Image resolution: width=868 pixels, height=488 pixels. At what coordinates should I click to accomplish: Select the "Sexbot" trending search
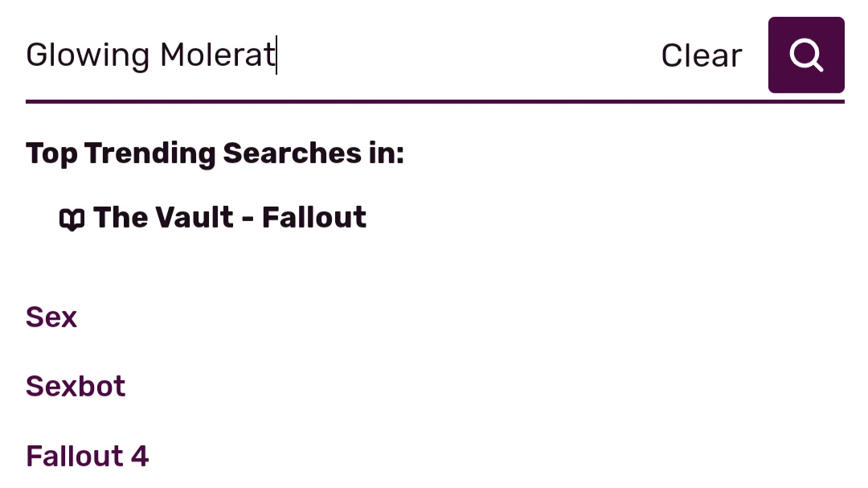76,386
